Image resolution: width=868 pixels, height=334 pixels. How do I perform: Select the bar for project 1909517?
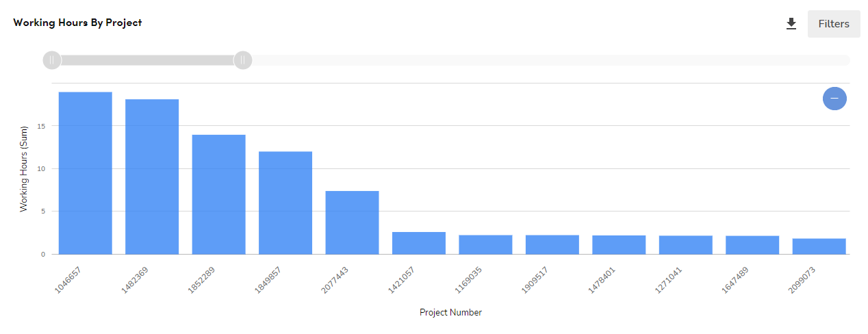coord(552,244)
